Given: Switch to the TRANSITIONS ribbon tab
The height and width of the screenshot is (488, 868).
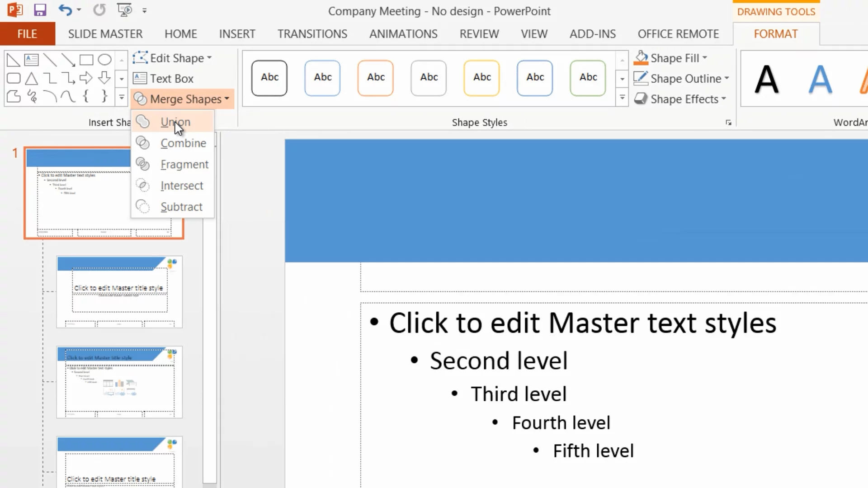Looking at the screenshot, I should click(x=312, y=34).
